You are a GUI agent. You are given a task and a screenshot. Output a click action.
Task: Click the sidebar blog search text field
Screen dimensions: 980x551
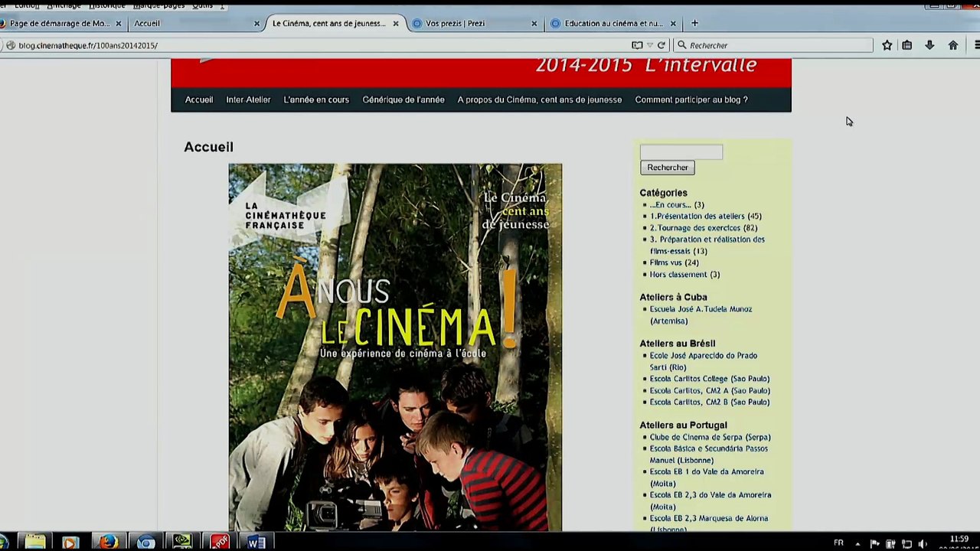click(681, 152)
